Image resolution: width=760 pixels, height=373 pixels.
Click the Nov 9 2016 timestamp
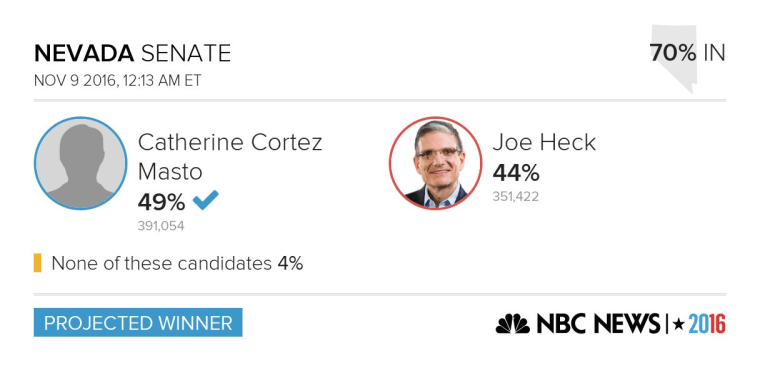click(x=117, y=80)
